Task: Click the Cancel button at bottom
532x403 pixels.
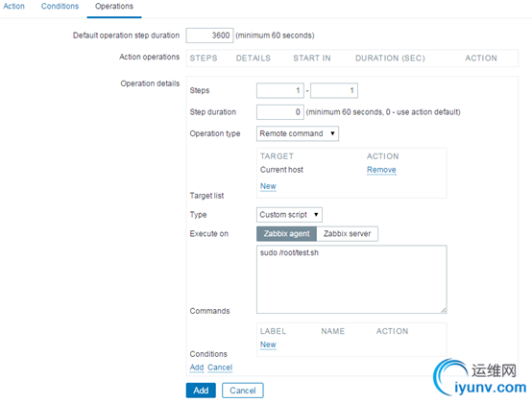Action: pos(243,391)
